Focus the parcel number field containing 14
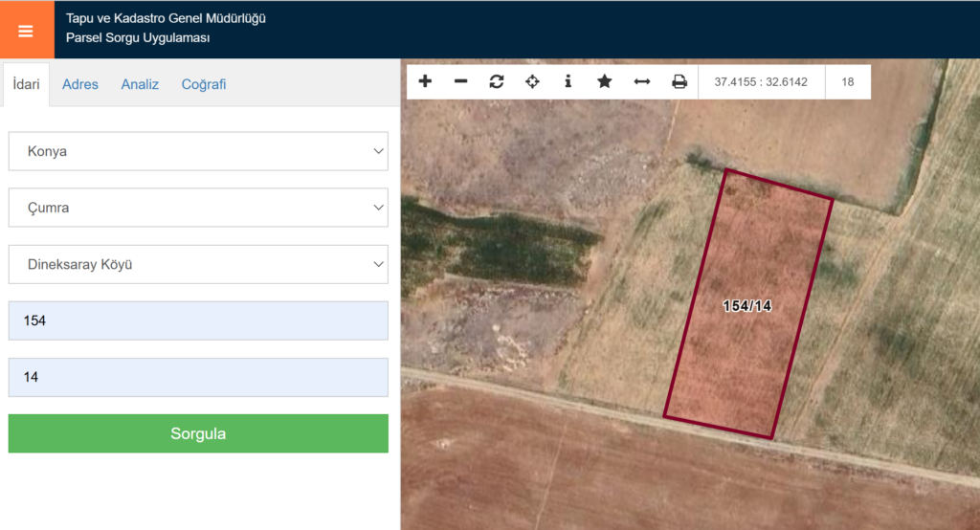Image resolution: width=980 pixels, height=530 pixels. 198,377
